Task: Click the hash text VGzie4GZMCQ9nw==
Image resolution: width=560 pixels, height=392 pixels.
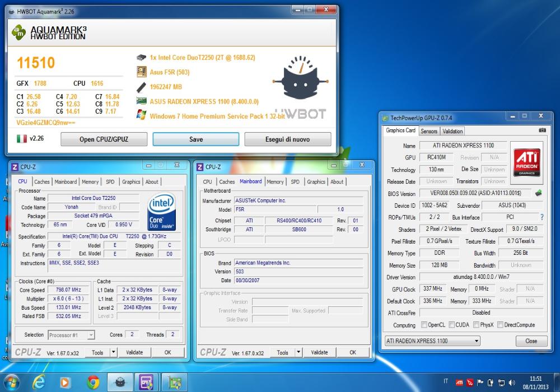Action: pos(46,123)
